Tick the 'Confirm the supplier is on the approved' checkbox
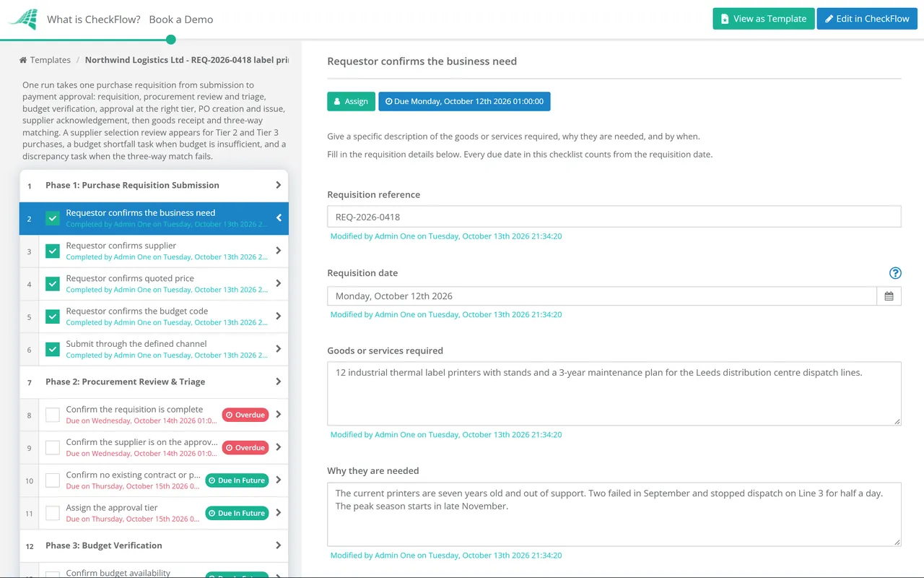 (x=53, y=448)
